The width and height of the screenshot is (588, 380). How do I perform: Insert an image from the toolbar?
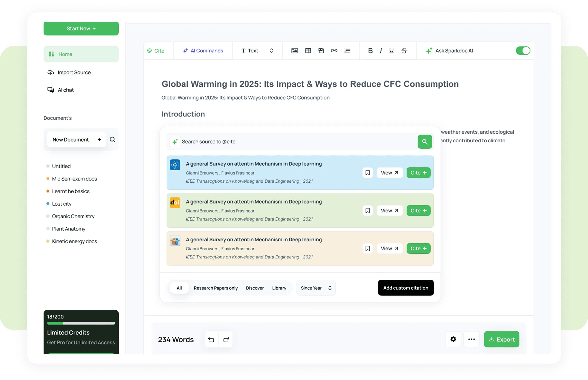click(294, 51)
